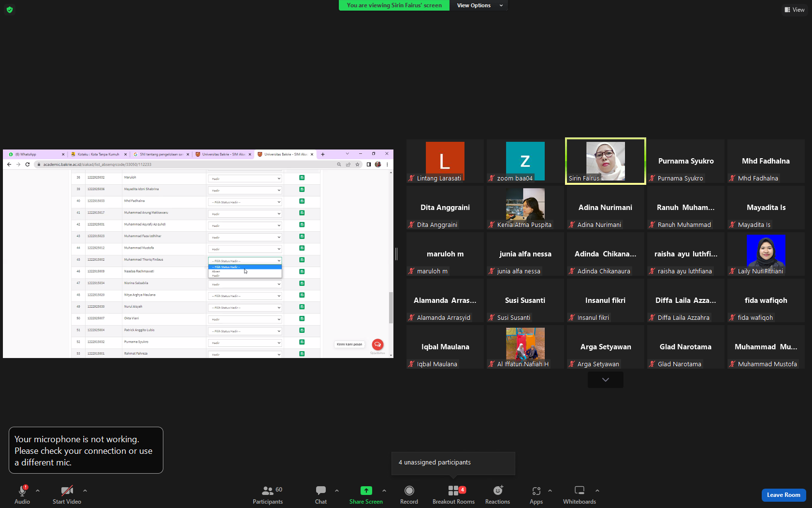Reload the browser page
812x508 pixels.
point(28,164)
